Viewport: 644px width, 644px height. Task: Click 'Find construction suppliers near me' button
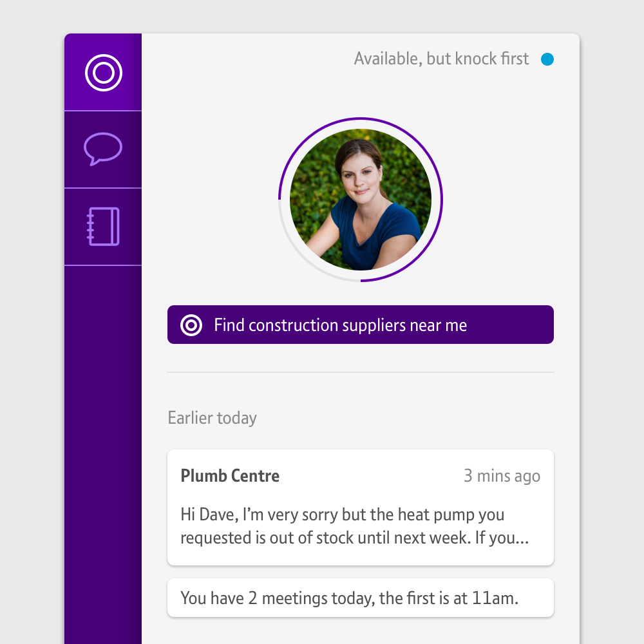point(361,325)
